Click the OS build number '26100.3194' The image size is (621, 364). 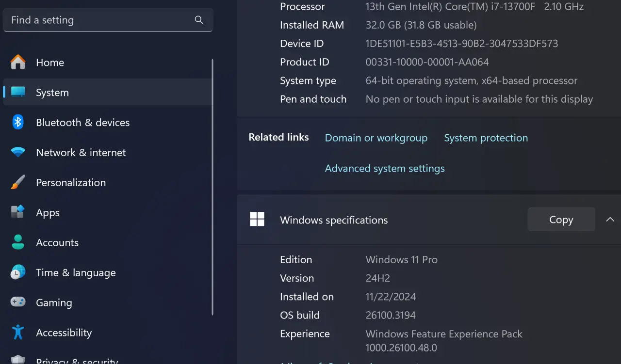tap(391, 315)
